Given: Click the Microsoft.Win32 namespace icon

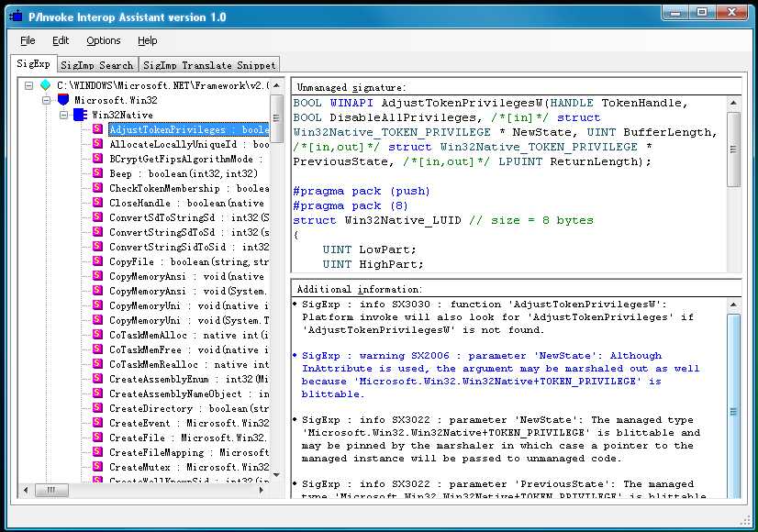Looking at the screenshot, I should coord(63,100).
